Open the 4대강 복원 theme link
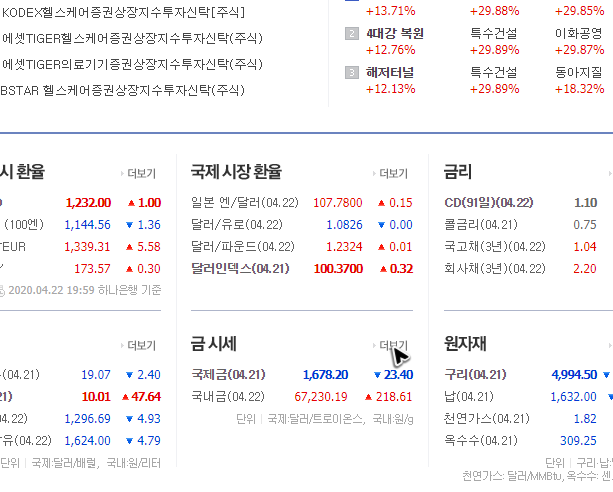 click(395, 34)
